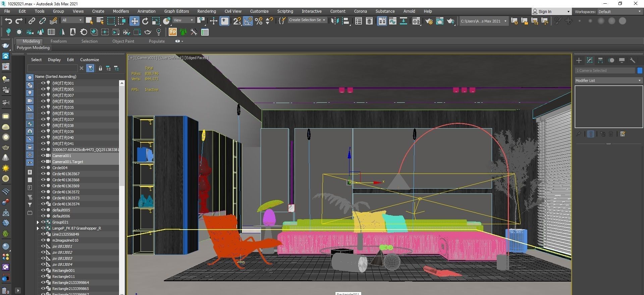
Task: Toggle visibility of default005
Action: [43, 210]
